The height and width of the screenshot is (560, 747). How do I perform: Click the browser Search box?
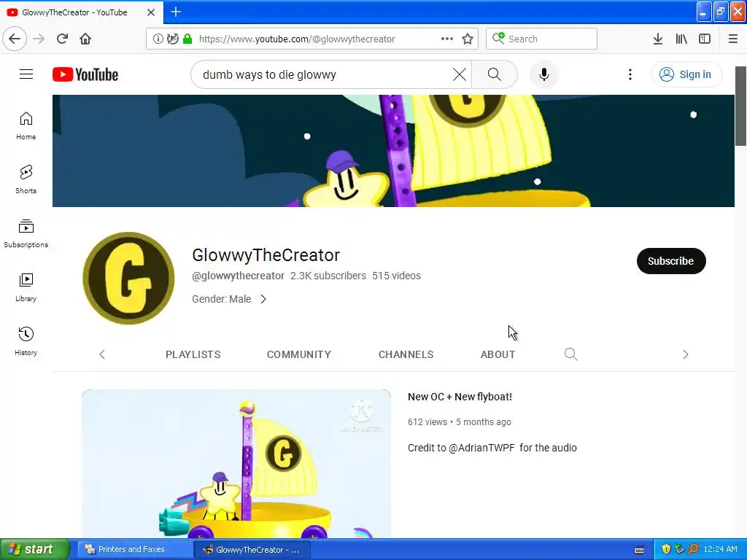pyautogui.click(x=542, y=39)
